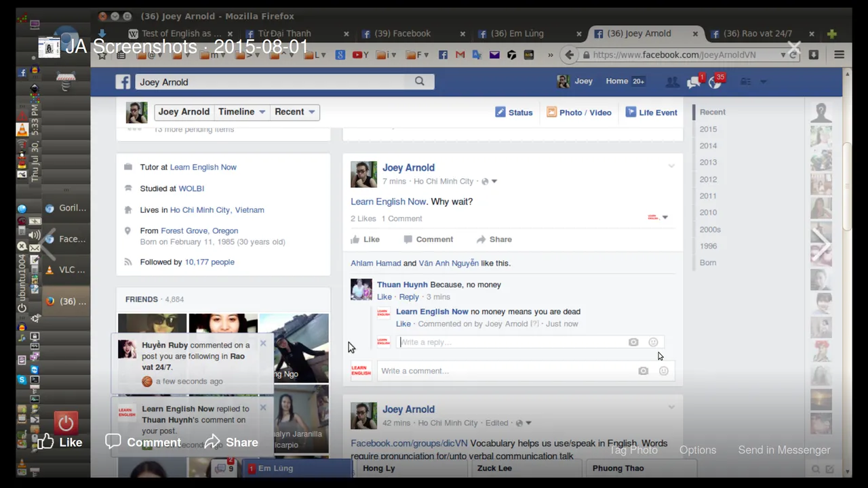
Task: Open a new tab with green plus
Action: pos(832,33)
